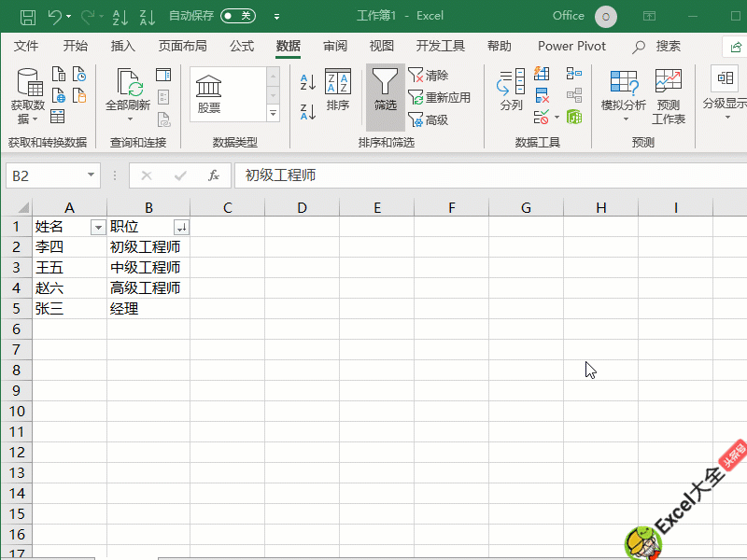Click the 预测工作表 forecast sheet button
The image size is (747, 560).
click(669, 97)
